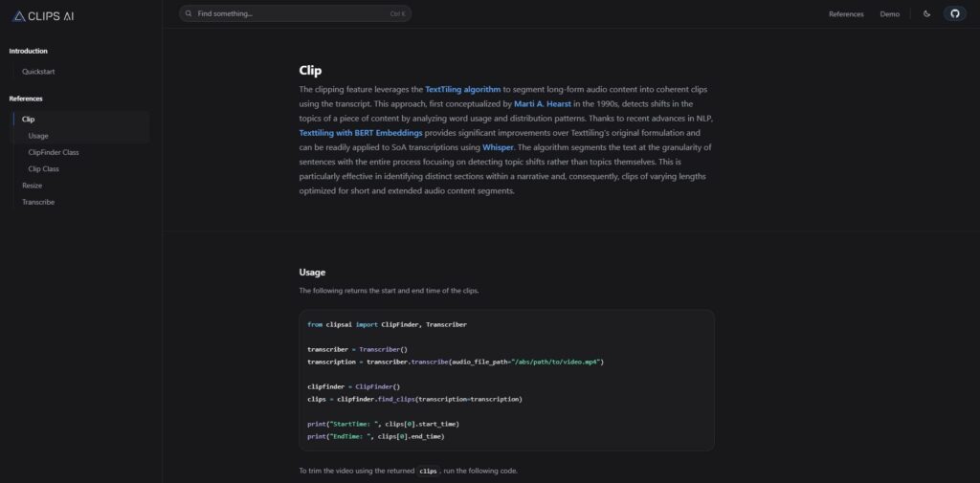Image resolution: width=980 pixels, height=483 pixels.
Task: Open Demo in top navigation
Action: tap(889, 13)
